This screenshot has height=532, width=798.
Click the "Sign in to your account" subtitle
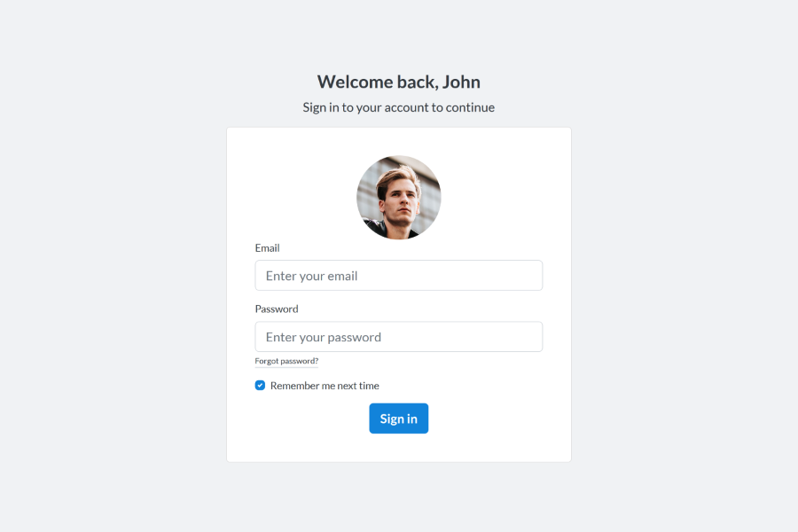coord(398,107)
